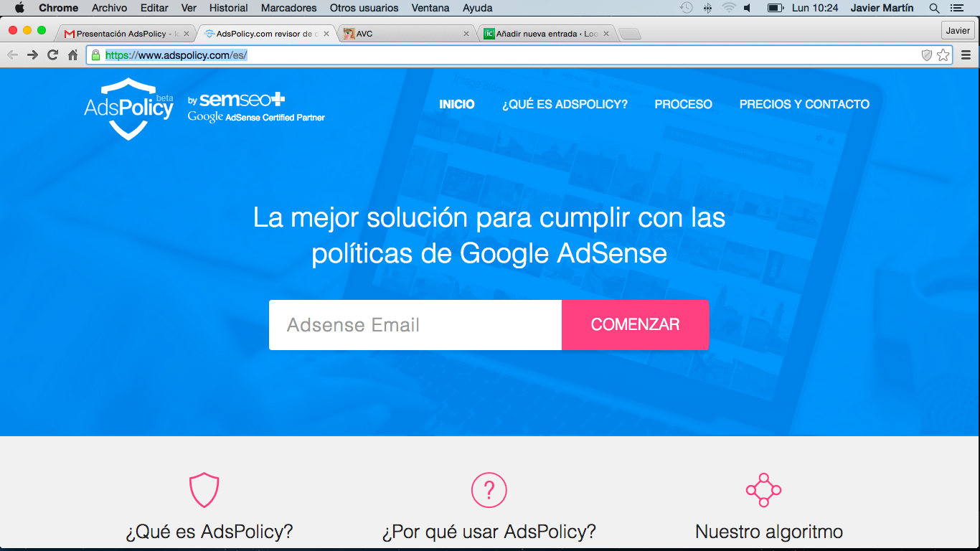Click the clock showing Lun 10:24
This screenshot has width=980, height=551.
tap(816, 8)
